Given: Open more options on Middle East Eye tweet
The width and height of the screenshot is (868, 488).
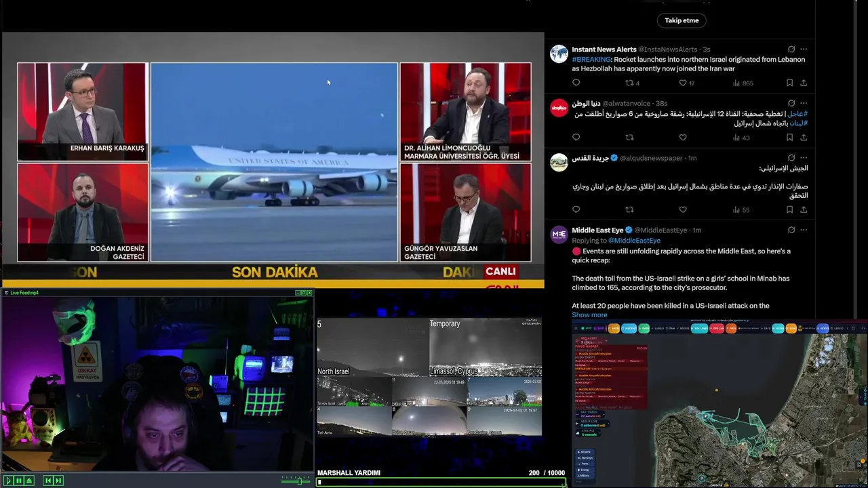Looking at the screenshot, I should (x=804, y=230).
